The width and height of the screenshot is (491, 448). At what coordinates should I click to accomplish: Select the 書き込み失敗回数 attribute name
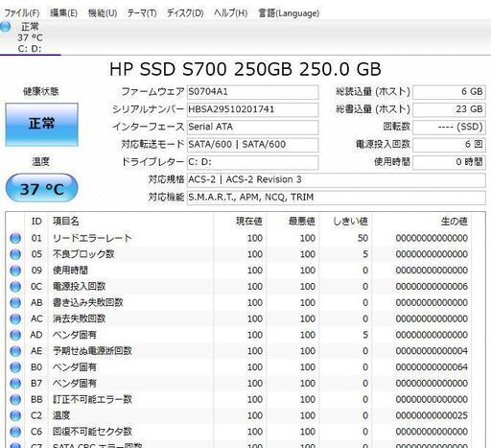[88, 303]
